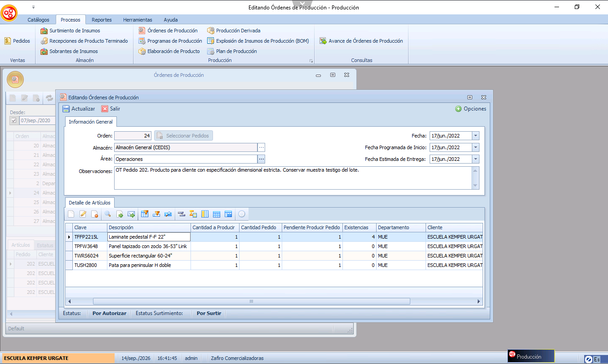
Task: Open the Fecha Programada de Inicio dropdown
Action: click(x=476, y=147)
